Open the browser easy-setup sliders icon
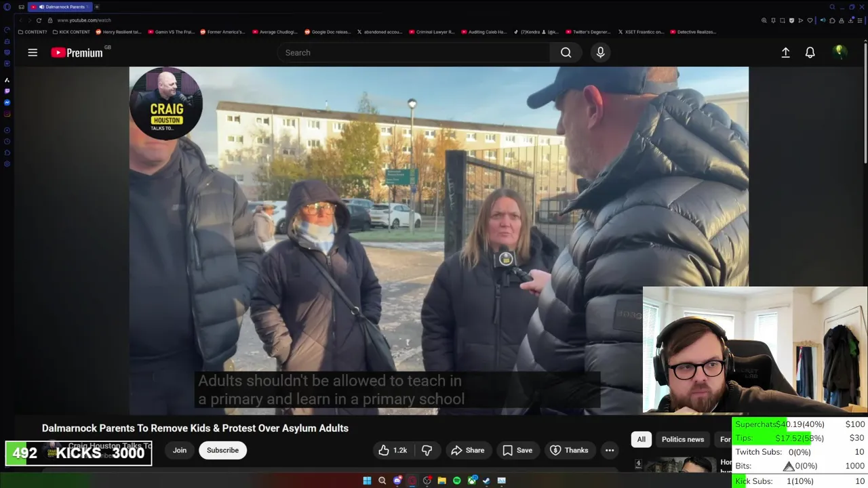Screen dimensions: 868x488 pyautogui.click(x=859, y=20)
